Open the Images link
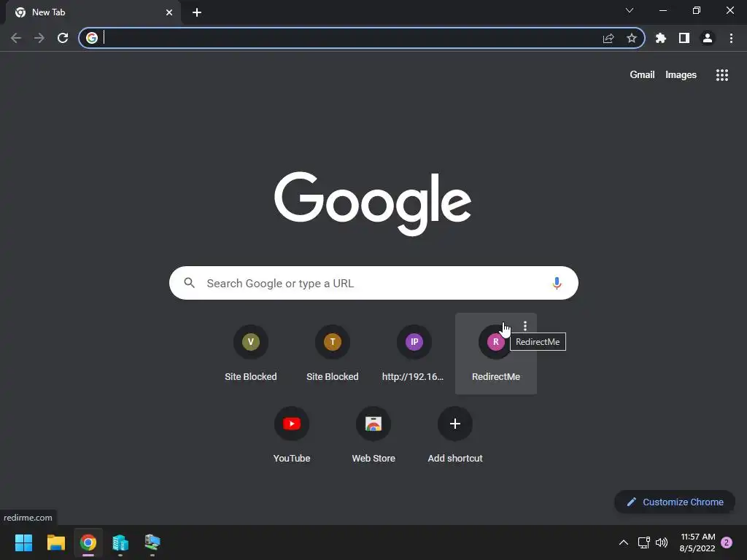This screenshot has height=560, width=747. click(x=681, y=75)
